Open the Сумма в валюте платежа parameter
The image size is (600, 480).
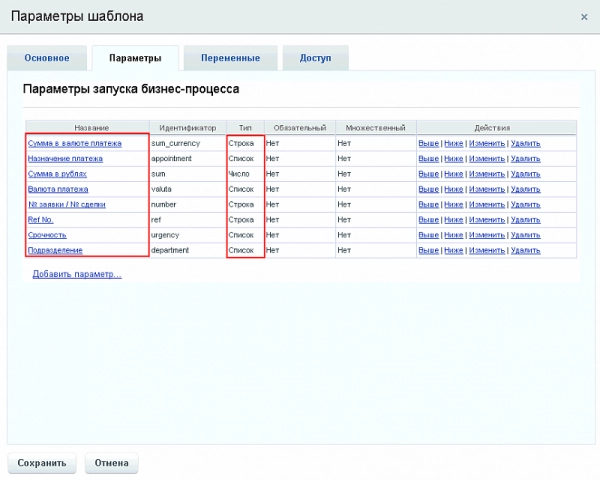pos(75,143)
